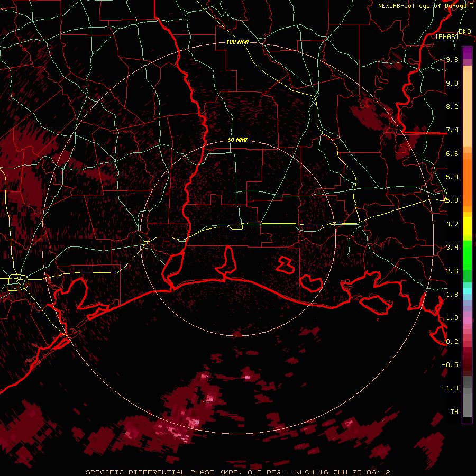Screen dimensions: 476x476
Task: Click the 4.2 value on the color scale
Action: (452, 224)
